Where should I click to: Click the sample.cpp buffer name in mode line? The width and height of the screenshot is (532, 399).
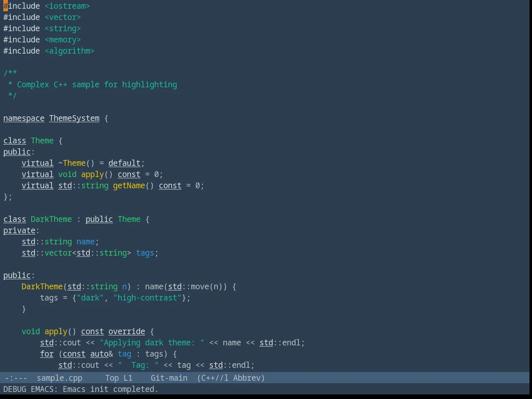pos(59,378)
